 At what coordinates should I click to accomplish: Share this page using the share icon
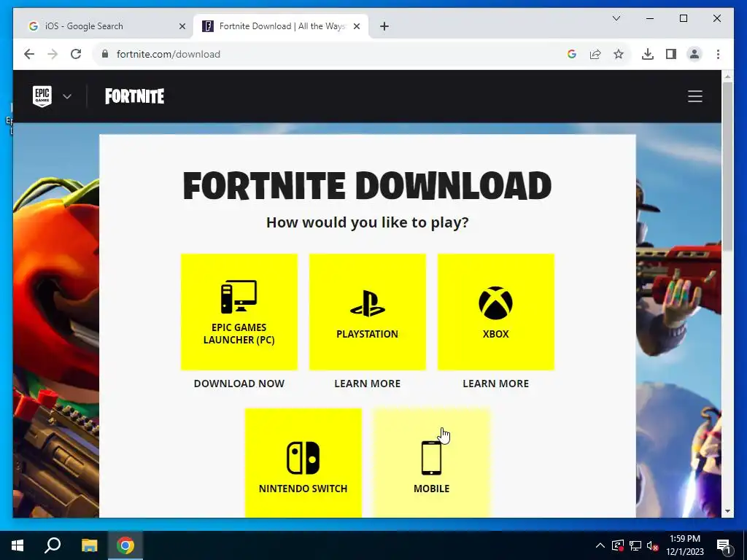595,54
